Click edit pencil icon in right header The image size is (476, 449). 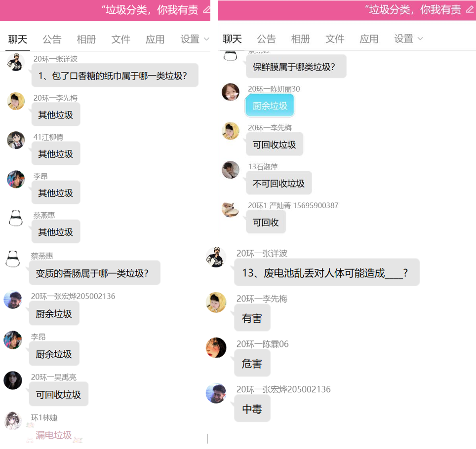[x=470, y=10]
